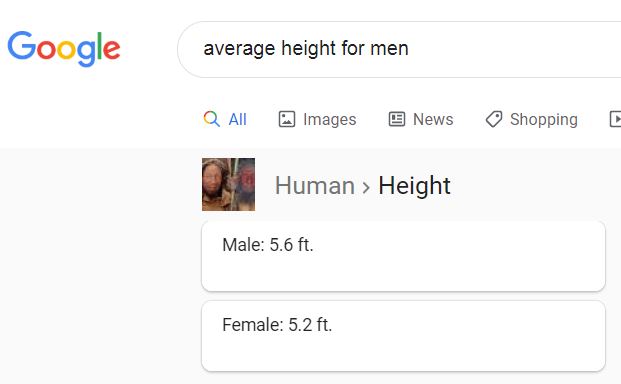Click the Height heading text

pos(414,186)
